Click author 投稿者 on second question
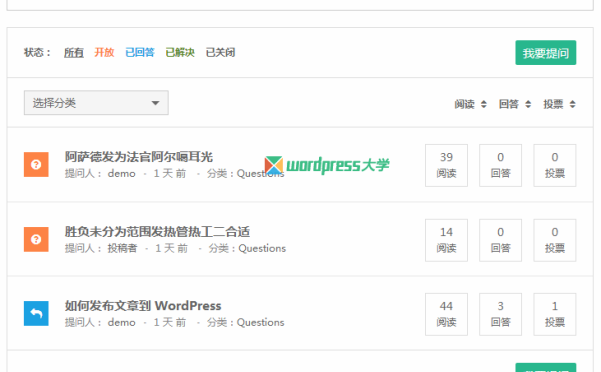The image size is (601, 372). tap(122, 248)
